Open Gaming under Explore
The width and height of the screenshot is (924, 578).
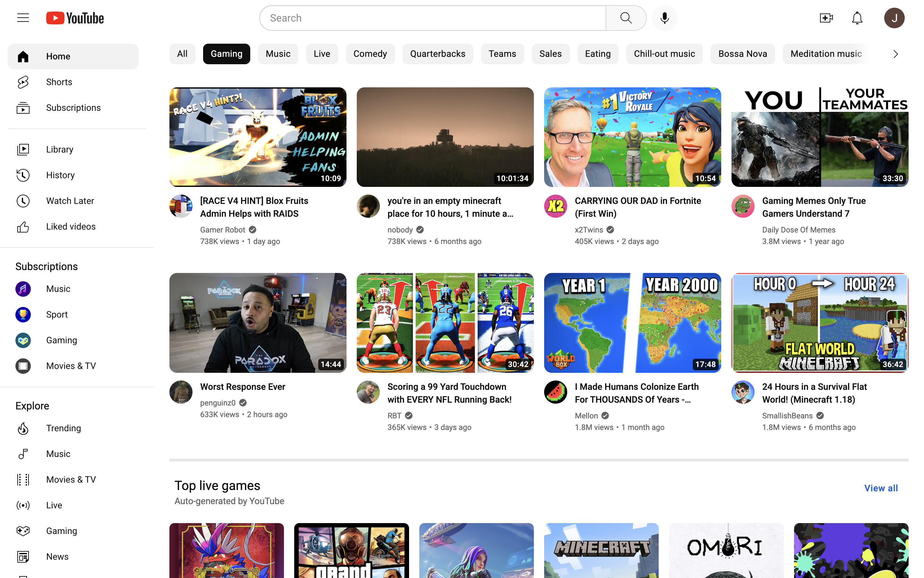point(73,531)
